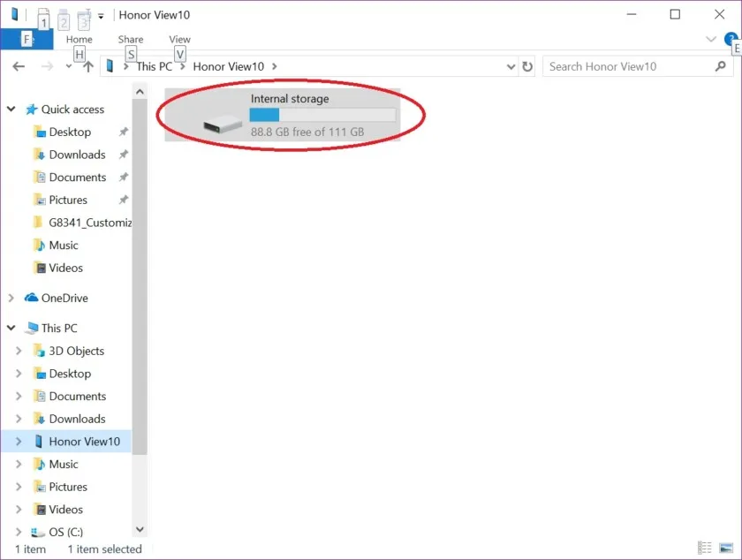Click the first Quick Access Toolbar icon
Viewport: 742px width, 560px height.
pyautogui.click(x=43, y=18)
